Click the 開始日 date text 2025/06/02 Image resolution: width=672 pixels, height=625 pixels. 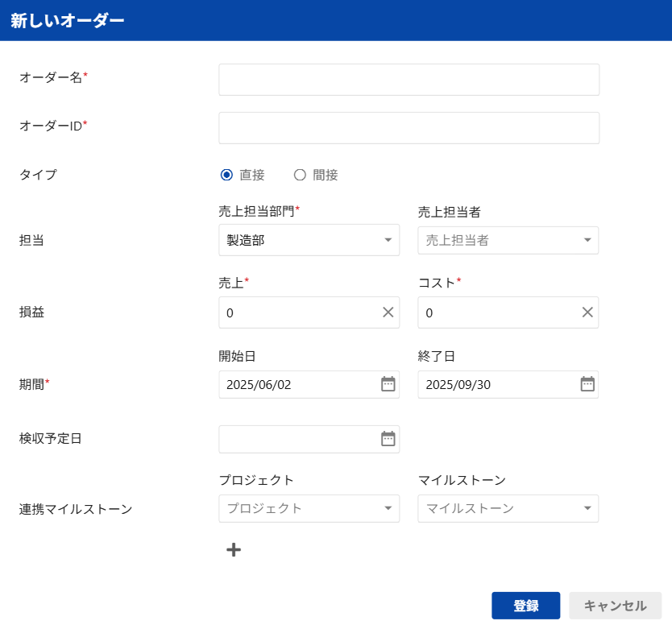point(259,385)
